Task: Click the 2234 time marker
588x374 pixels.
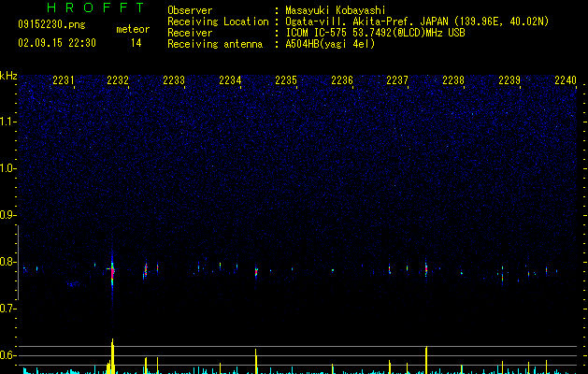Action: [x=230, y=80]
